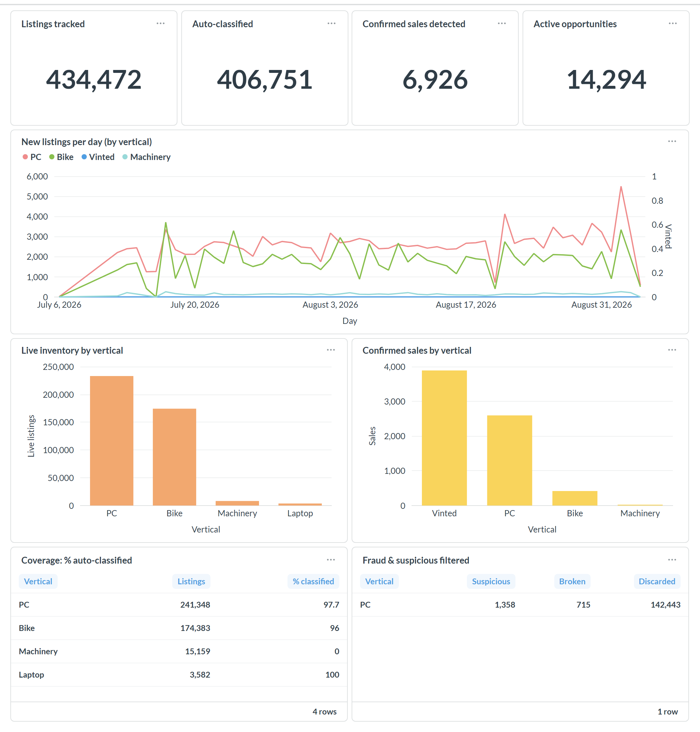Open Live inventory by vertical ellipsis menu
The width and height of the screenshot is (700, 732).
pyautogui.click(x=331, y=350)
